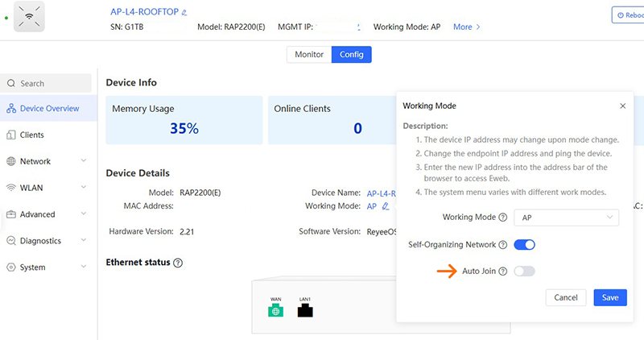644x340 pixels.
Task: Cancel the Working Mode dialog
Action: 566,297
